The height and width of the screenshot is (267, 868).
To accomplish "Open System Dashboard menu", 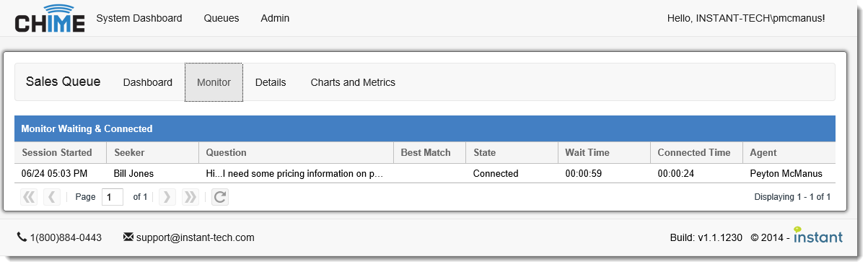I will (x=139, y=18).
